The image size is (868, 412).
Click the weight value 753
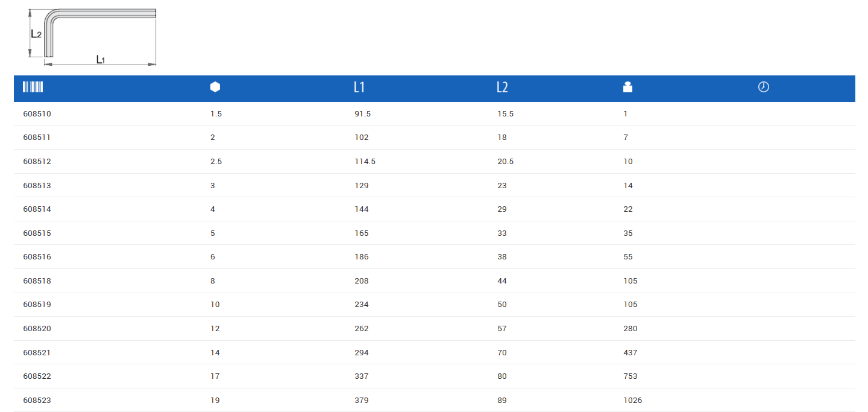click(x=631, y=376)
